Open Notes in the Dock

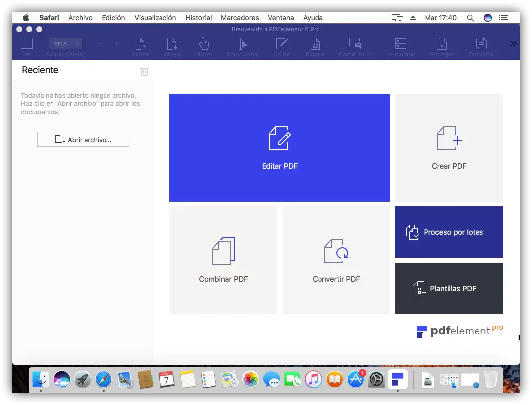point(188,379)
